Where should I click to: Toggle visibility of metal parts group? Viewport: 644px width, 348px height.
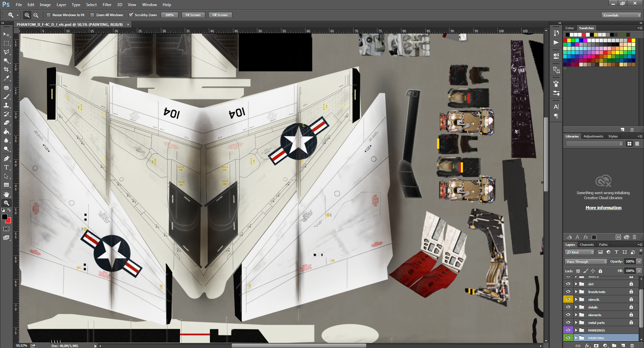click(x=568, y=323)
